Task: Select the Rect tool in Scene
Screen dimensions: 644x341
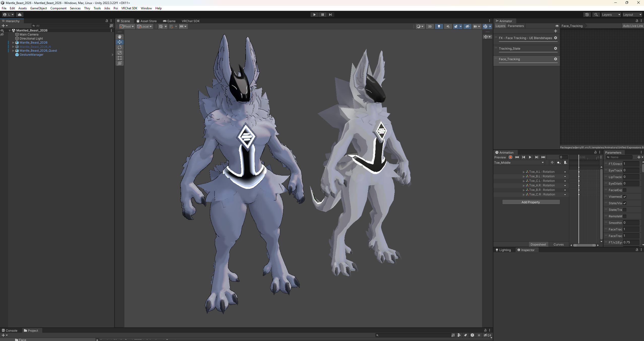Action: coord(120,58)
